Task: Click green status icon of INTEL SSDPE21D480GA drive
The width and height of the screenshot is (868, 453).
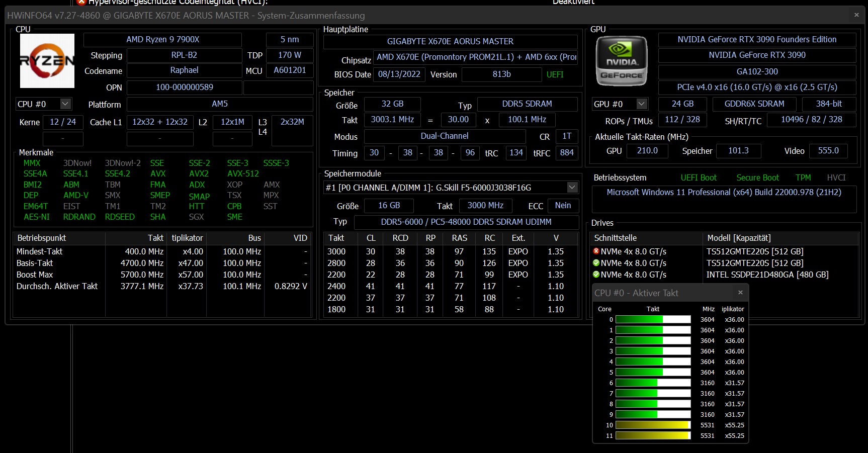Action: (596, 275)
